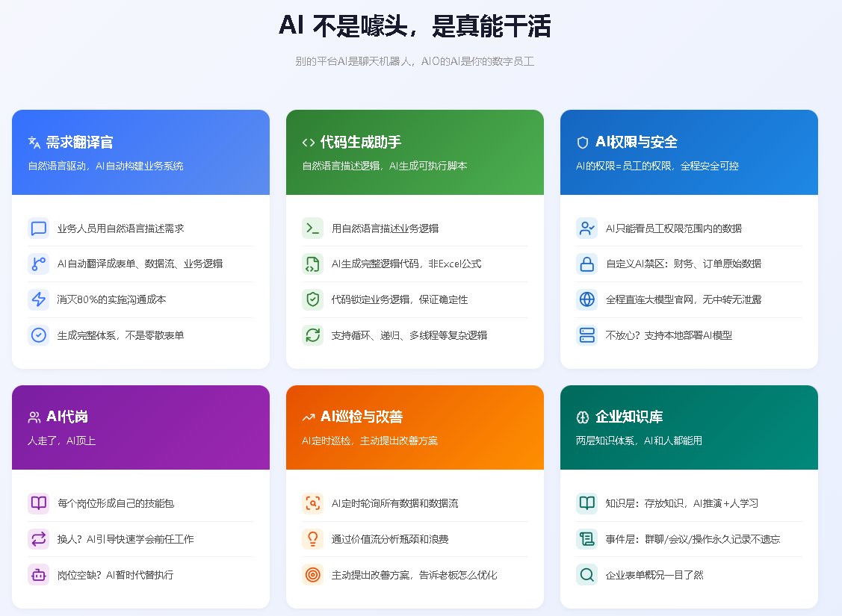This screenshot has height=616, width=842.
Task: Select the 代码生成助手 card title
Action: click(361, 142)
